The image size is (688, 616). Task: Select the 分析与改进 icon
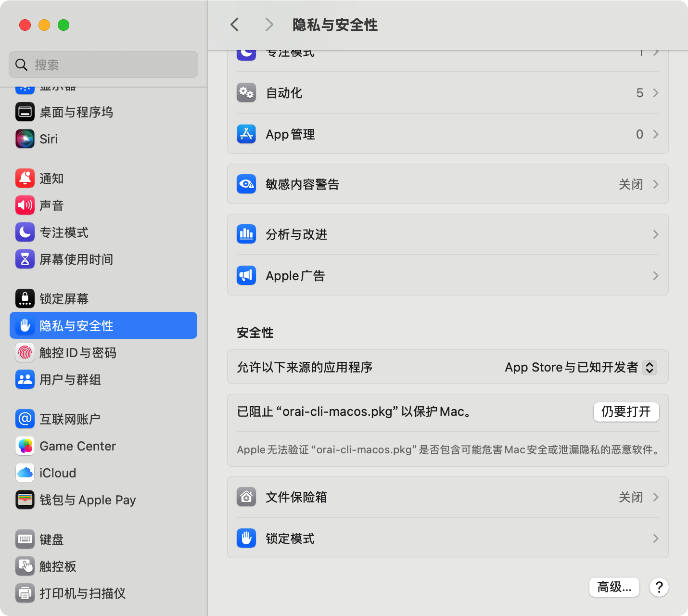point(246,234)
